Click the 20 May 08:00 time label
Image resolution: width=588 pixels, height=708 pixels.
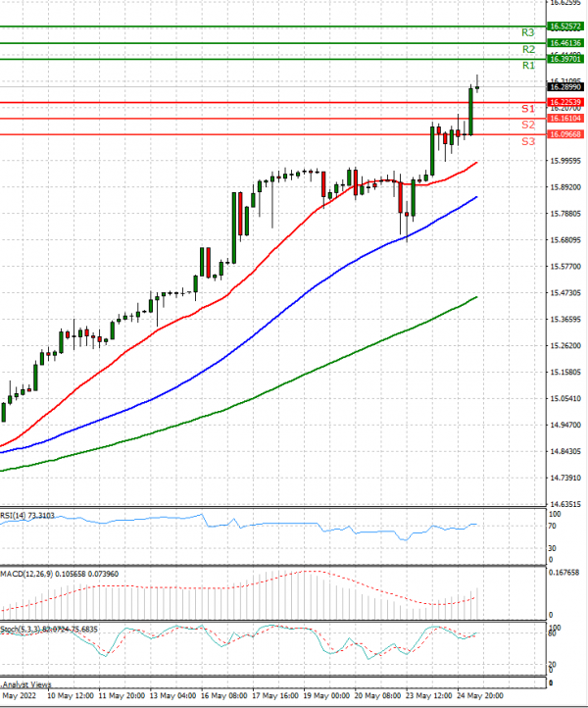[x=377, y=695]
